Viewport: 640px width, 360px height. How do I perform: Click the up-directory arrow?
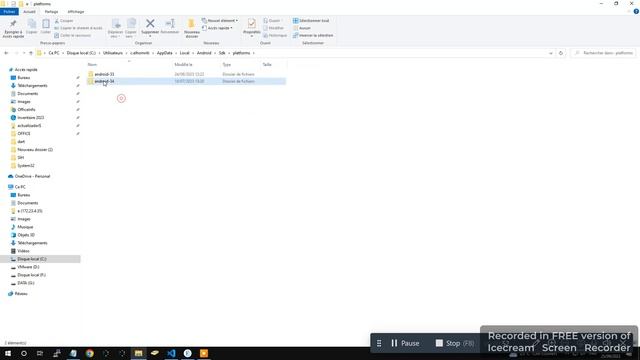pyautogui.click(x=31, y=53)
